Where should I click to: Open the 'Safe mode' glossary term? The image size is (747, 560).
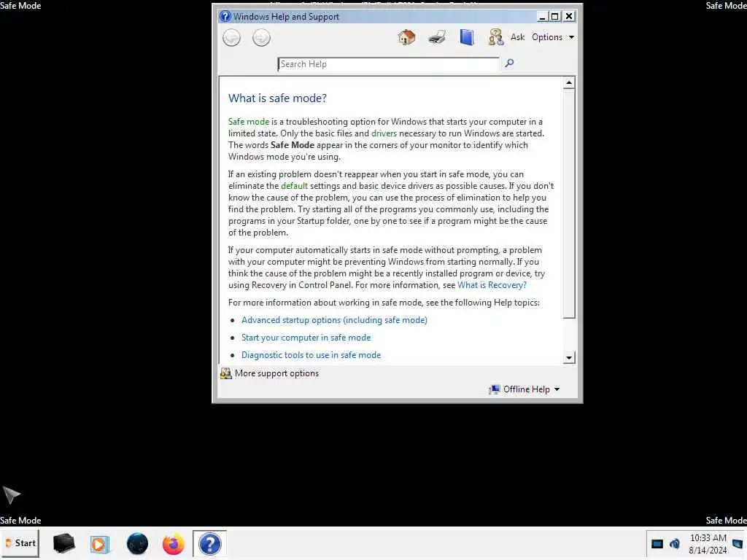pos(249,122)
